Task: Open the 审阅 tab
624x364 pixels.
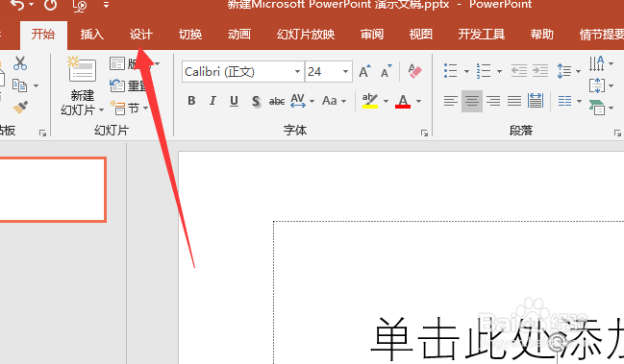Action: click(x=372, y=35)
